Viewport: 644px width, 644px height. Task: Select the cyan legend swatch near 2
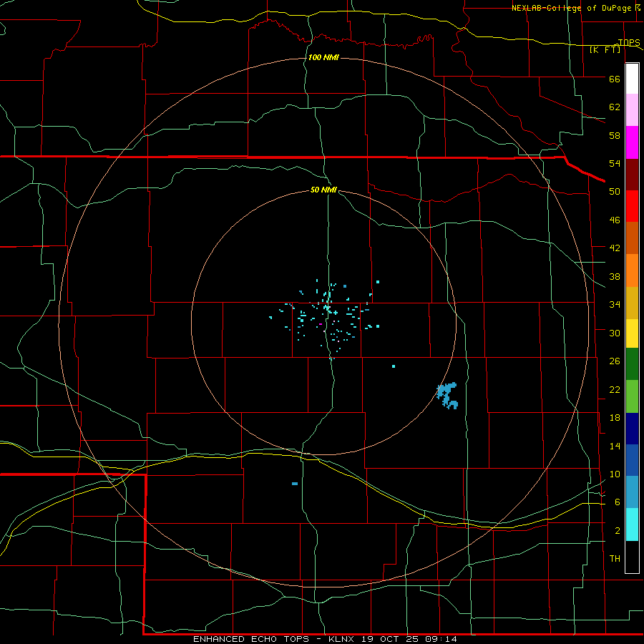click(632, 525)
